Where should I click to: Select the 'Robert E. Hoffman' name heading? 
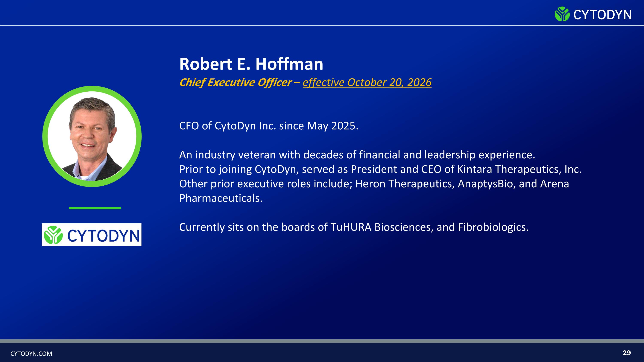point(251,64)
